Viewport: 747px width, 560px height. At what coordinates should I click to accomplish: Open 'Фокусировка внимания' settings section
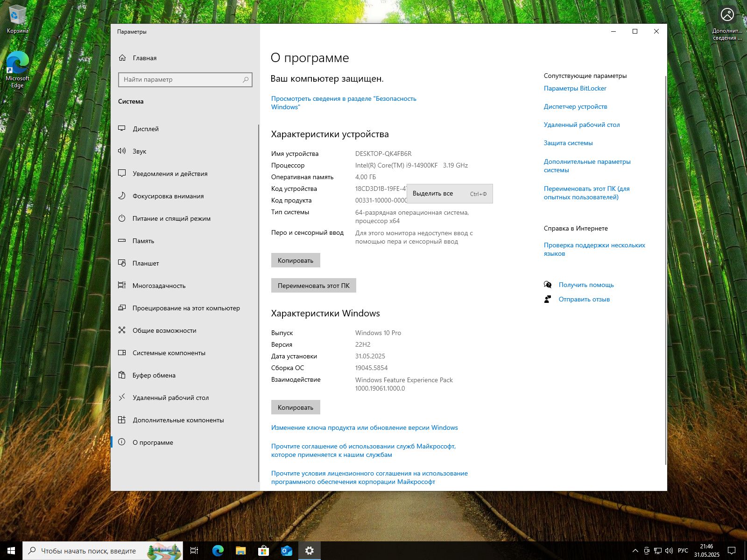(x=184, y=196)
